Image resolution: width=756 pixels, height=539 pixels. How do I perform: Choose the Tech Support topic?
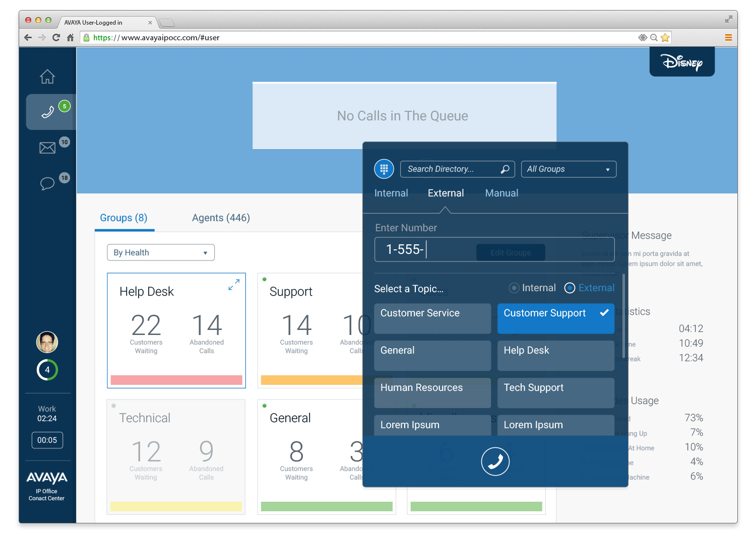tap(556, 393)
